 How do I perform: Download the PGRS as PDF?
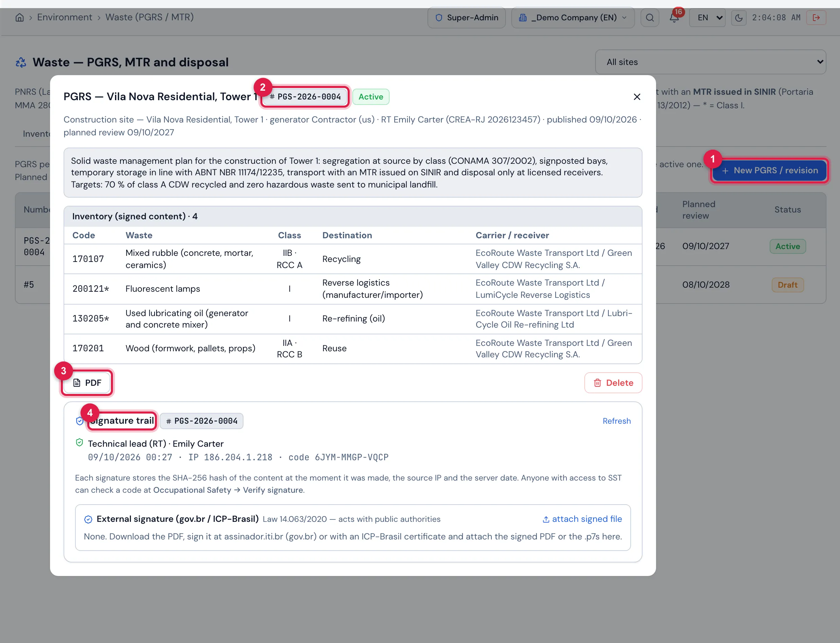87,383
